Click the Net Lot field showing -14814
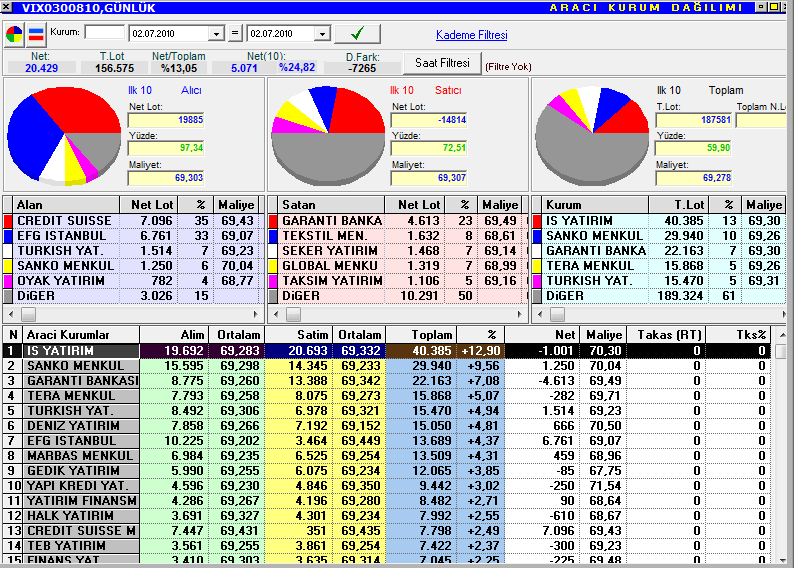This screenshot has height=568, width=794. pos(429,120)
